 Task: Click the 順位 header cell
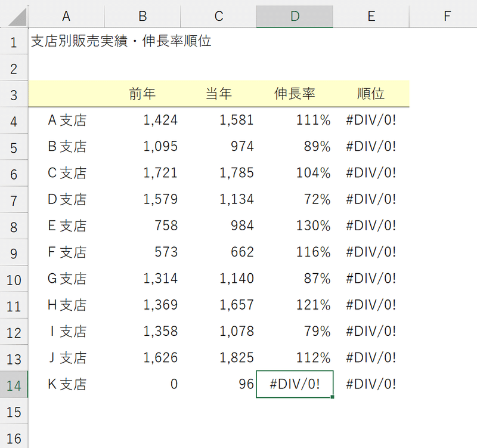(x=371, y=94)
